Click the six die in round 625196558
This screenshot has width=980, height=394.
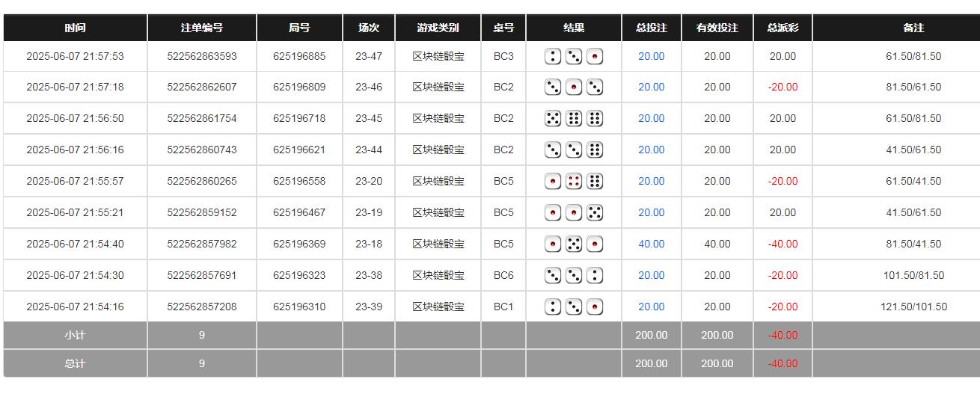(x=595, y=181)
